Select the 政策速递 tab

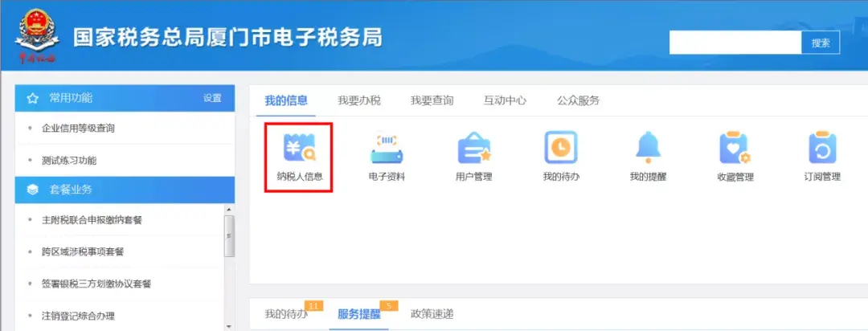coord(432,314)
